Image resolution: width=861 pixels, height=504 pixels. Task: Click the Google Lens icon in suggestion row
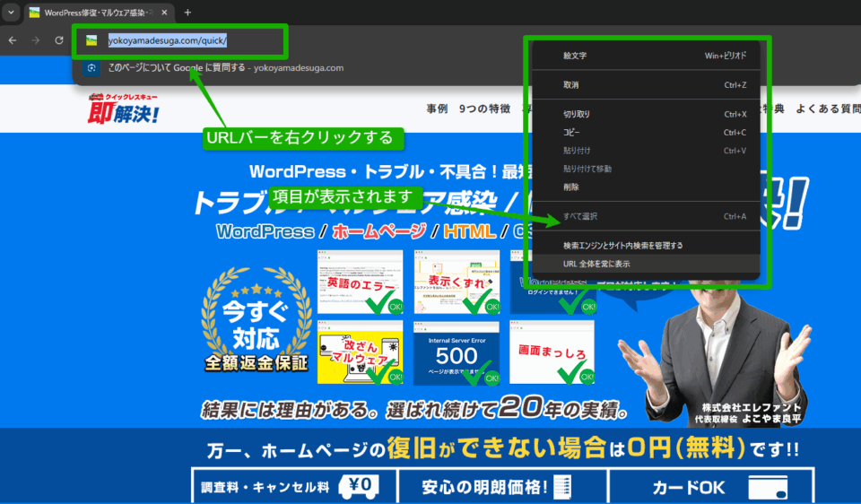pos(91,67)
